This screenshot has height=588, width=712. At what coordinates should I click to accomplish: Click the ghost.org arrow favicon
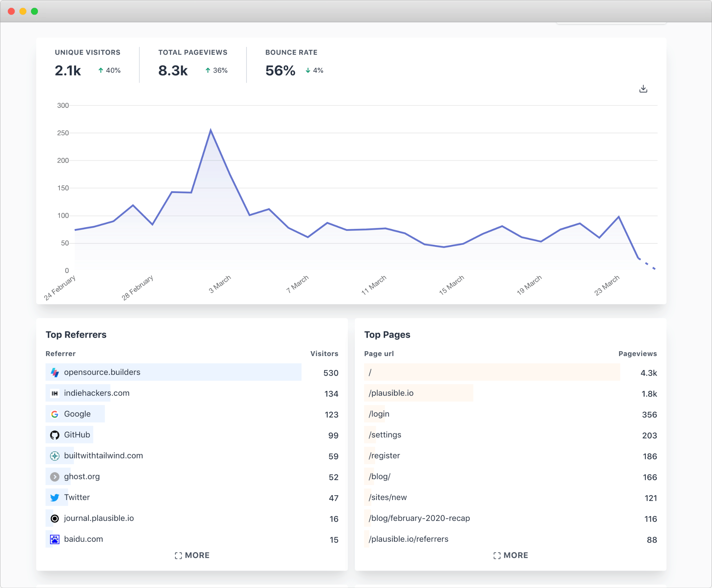[x=55, y=477]
